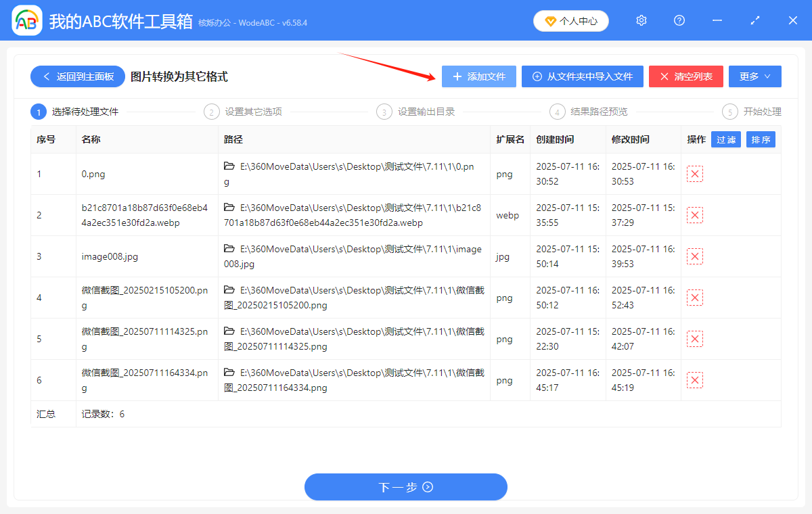Click 返回到主面板 to go back
Screen dimensions: 812x514
coord(77,76)
